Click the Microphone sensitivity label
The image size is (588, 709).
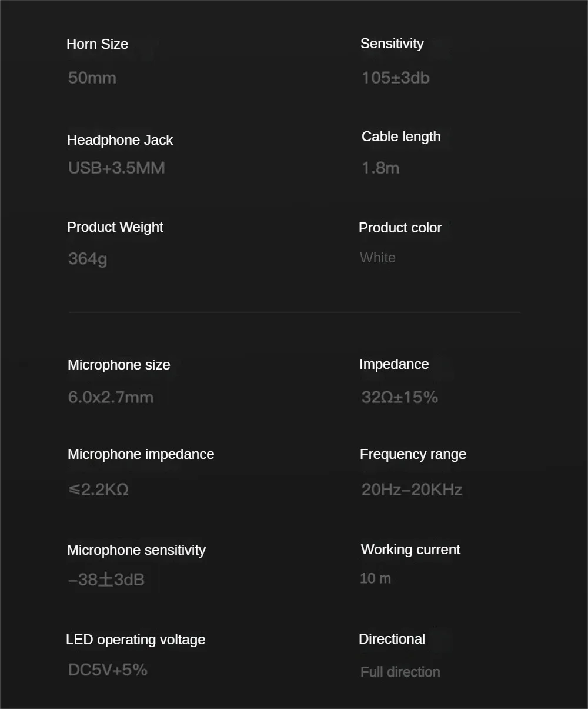[x=136, y=550]
